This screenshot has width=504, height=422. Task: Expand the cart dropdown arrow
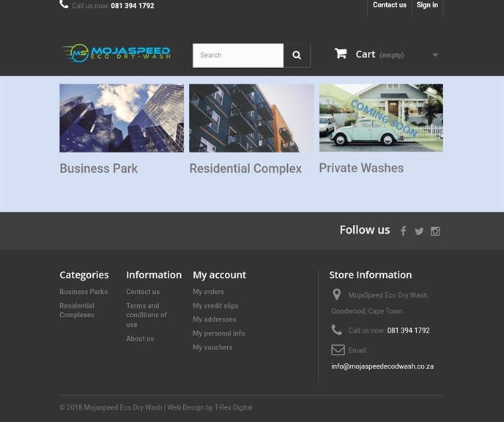(435, 55)
